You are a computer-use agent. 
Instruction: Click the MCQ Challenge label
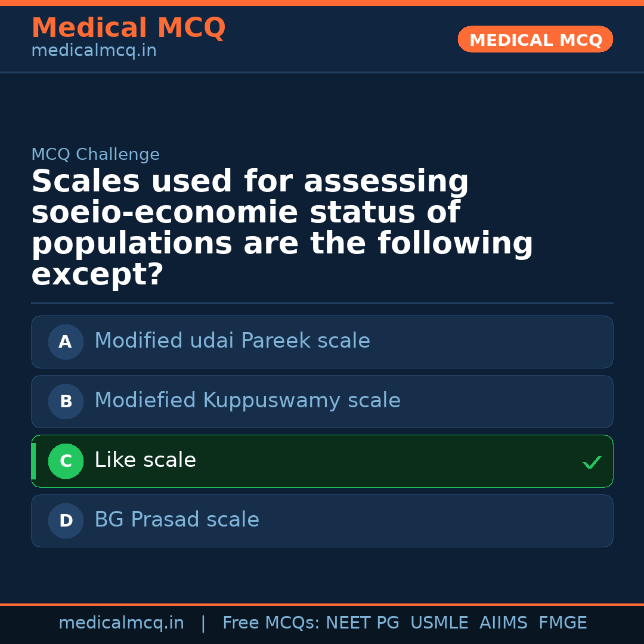tap(95, 154)
